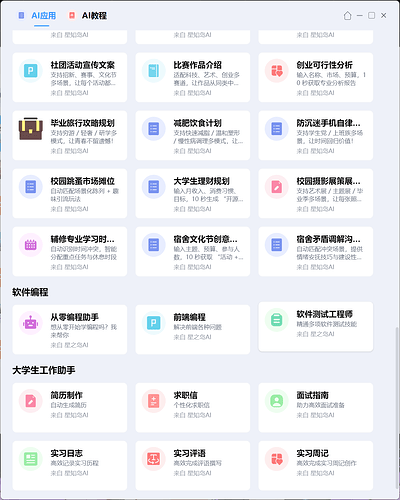Image resolution: width=400 pixels, height=500 pixels.
Task: Open the 求职信 card
Action: (193, 407)
